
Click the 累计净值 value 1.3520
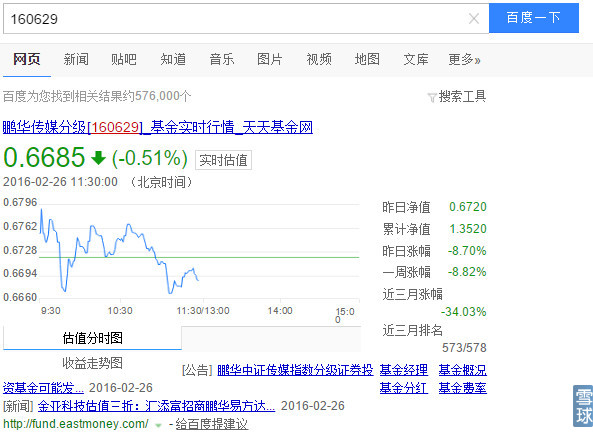(x=468, y=229)
